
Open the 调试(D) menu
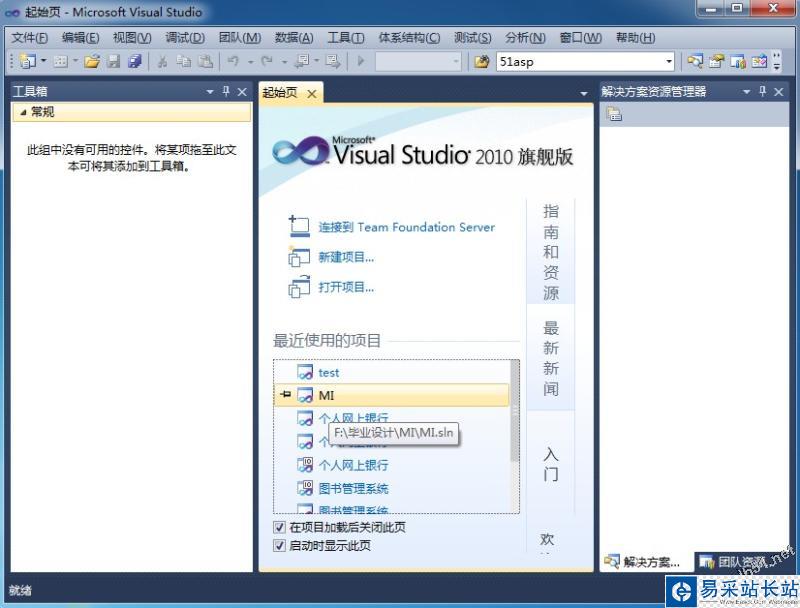(x=185, y=38)
